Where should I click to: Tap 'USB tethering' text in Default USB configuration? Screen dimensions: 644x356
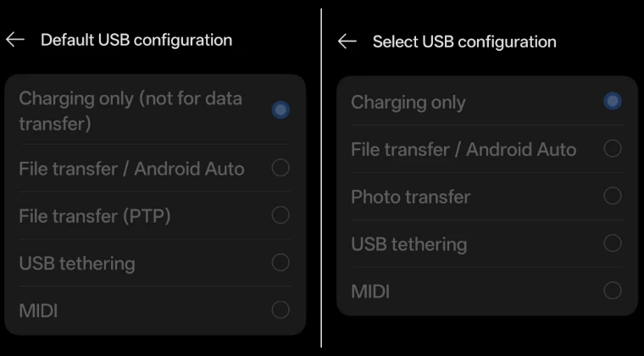click(x=77, y=264)
